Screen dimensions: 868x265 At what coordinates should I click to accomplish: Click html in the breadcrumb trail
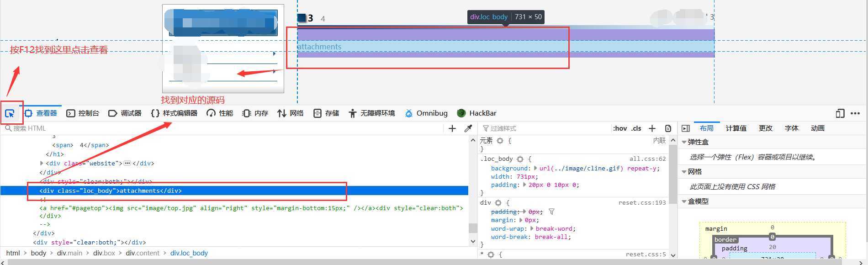(13, 253)
